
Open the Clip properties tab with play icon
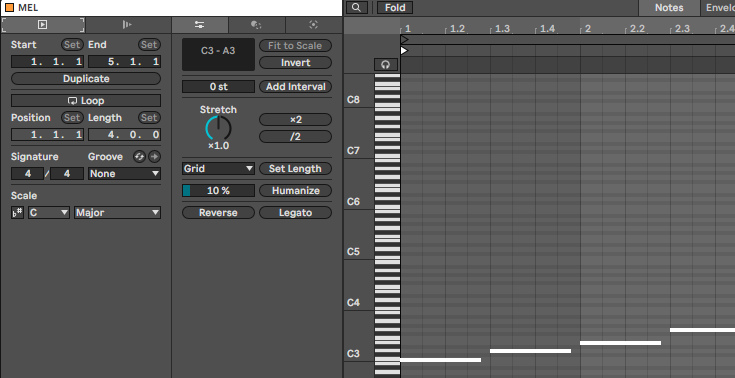43,24
